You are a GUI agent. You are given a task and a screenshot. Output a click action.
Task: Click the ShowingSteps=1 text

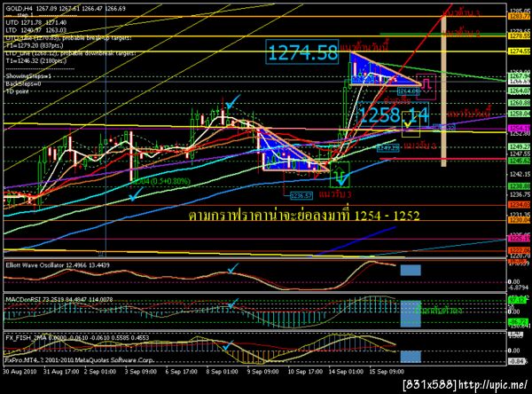(x=28, y=76)
